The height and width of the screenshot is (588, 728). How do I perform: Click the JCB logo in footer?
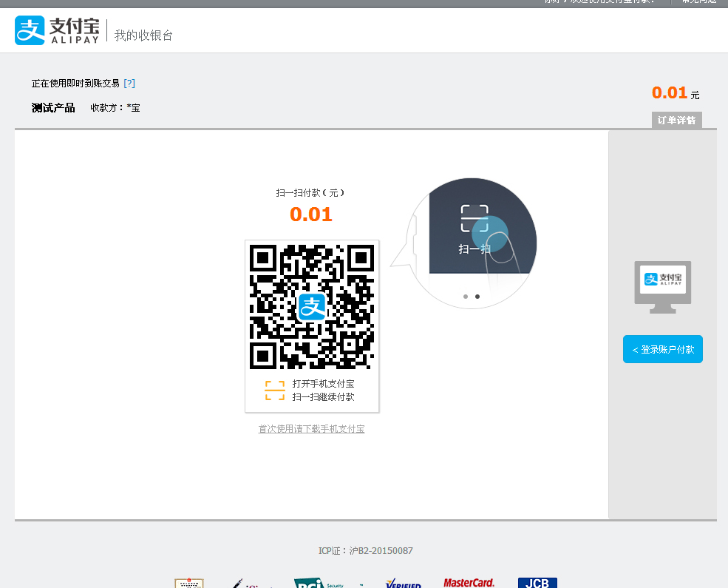point(537,583)
